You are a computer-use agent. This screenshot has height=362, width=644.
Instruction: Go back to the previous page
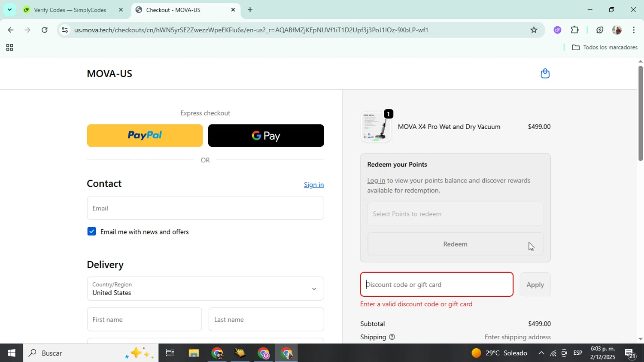pyautogui.click(x=10, y=30)
